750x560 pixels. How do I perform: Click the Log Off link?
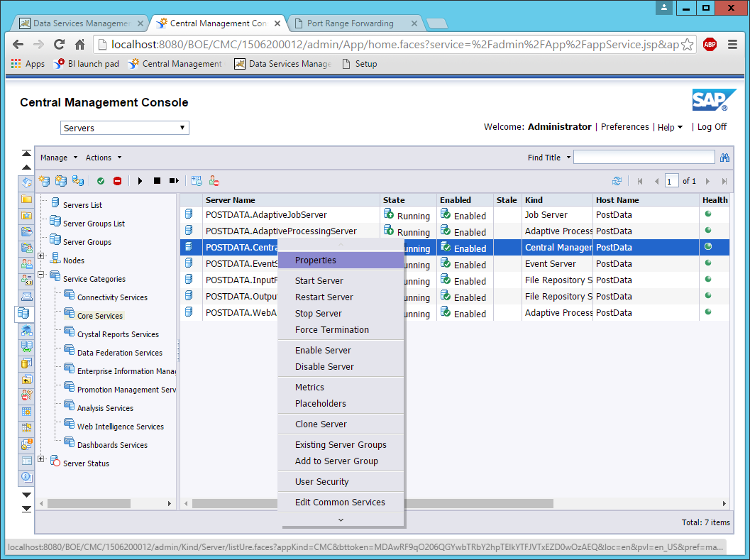pos(712,127)
